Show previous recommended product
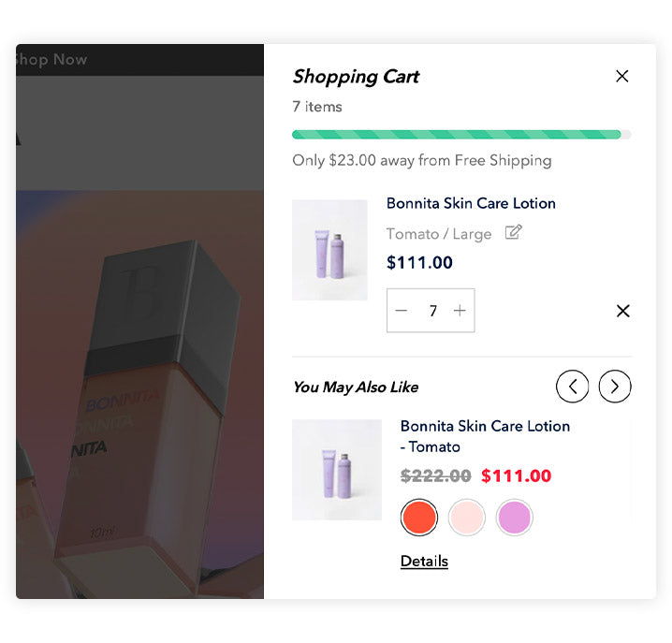 pyautogui.click(x=572, y=386)
